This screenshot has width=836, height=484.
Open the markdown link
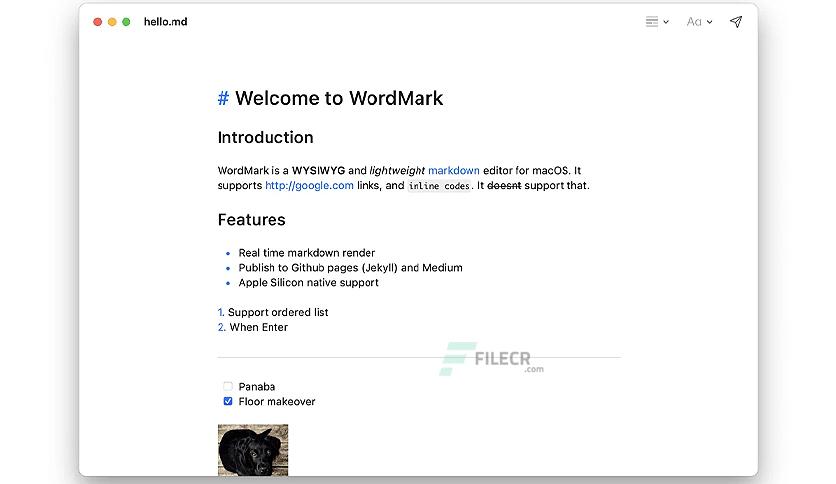(454, 171)
